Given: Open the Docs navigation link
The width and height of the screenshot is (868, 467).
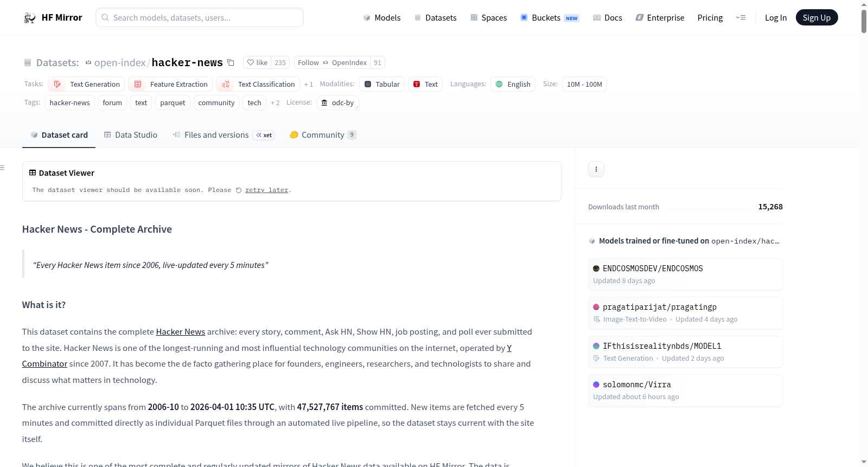Looking at the screenshot, I should click(608, 17).
